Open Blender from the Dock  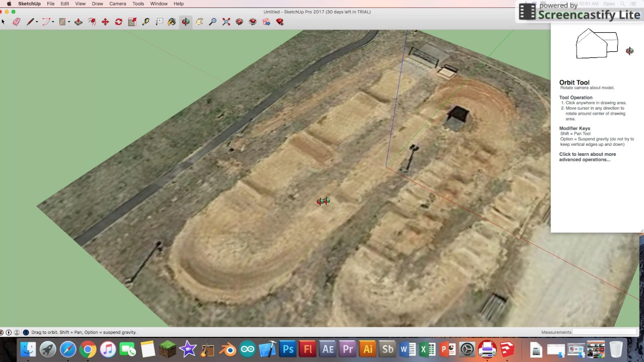coord(228,349)
